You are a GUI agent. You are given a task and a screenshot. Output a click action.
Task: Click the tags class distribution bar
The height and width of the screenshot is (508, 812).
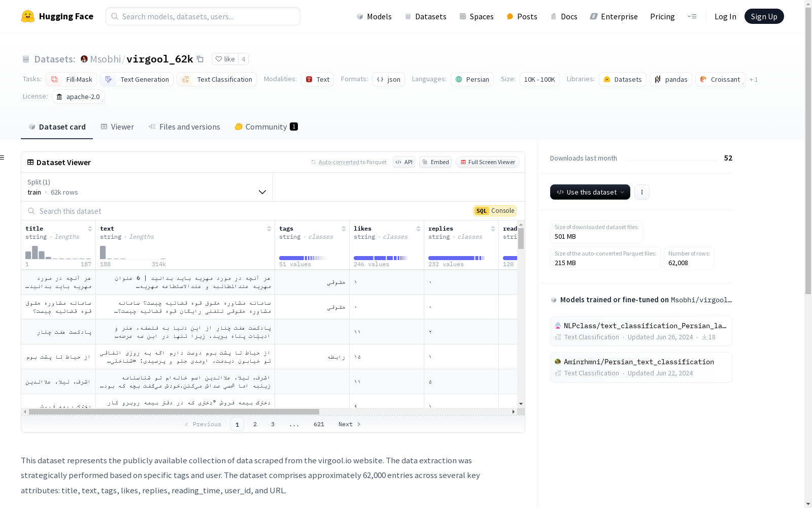coord(303,258)
